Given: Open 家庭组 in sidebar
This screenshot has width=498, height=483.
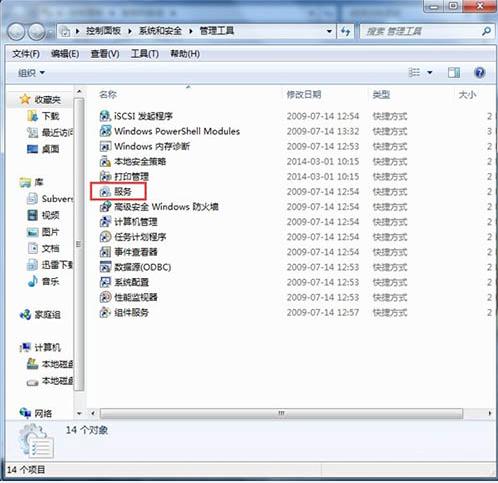Looking at the screenshot, I should point(40,314).
